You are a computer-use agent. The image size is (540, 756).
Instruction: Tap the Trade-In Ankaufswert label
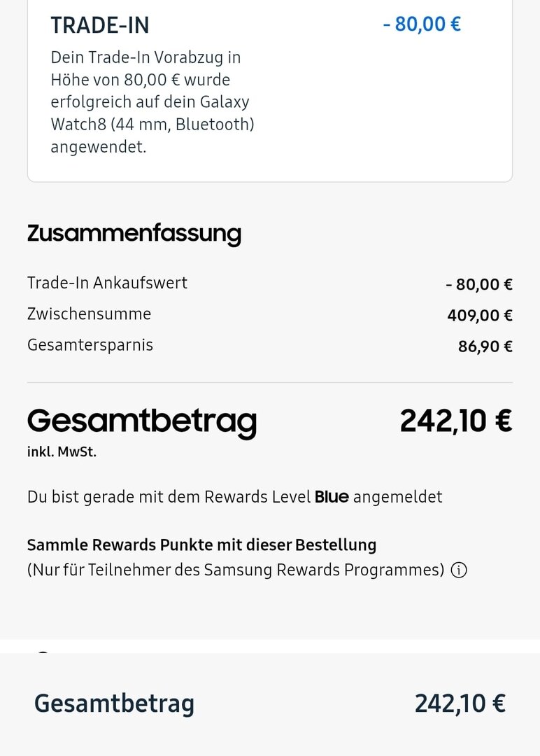(x=107, y=283)
